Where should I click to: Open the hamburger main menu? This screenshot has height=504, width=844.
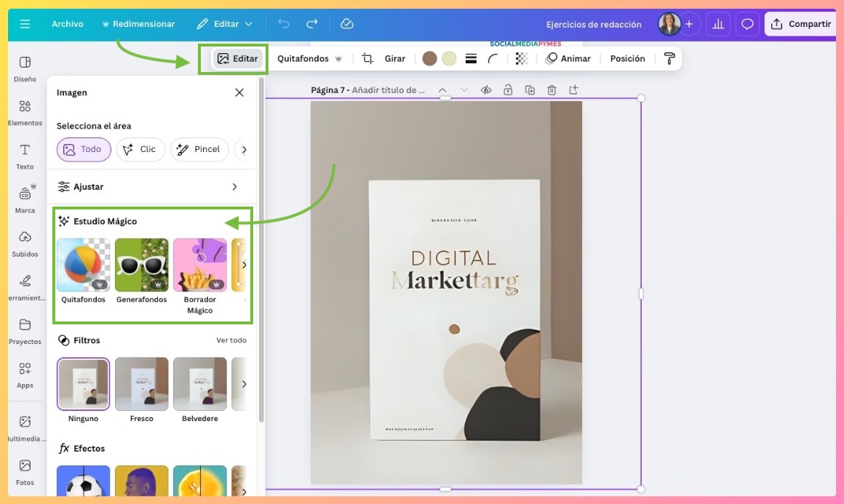point(25,24)
